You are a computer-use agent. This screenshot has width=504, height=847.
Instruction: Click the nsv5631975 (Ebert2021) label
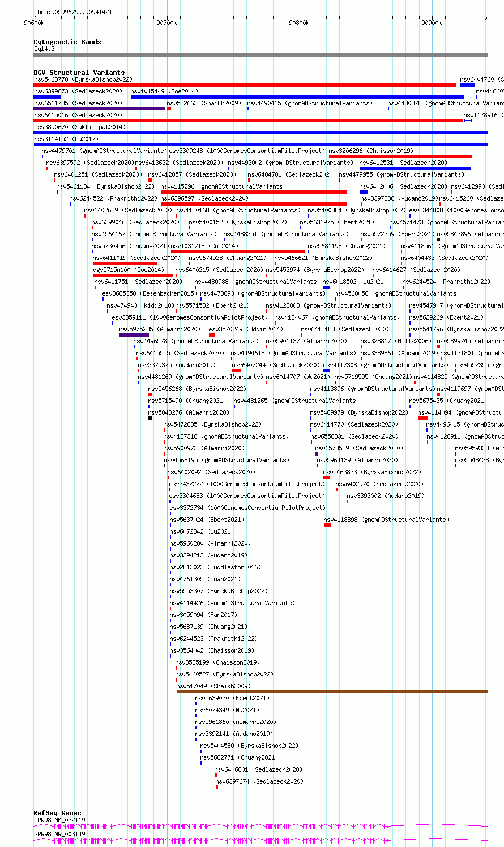(337, 222)
